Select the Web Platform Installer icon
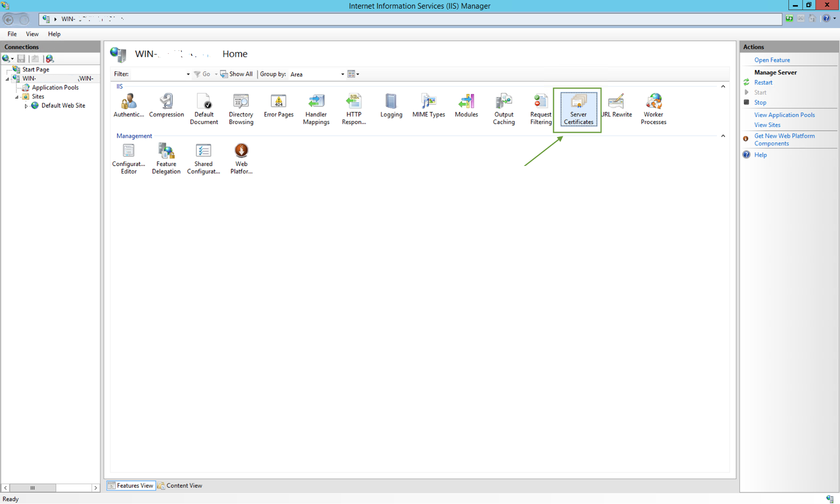840x504 pixels. point(241,159)
